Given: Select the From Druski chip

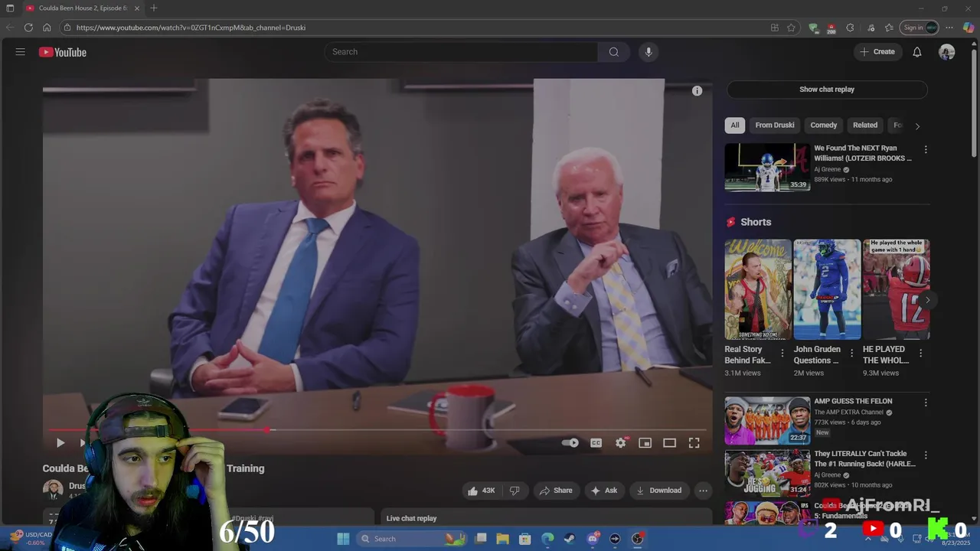Looking at the screenshot, I should coord(775,126).
